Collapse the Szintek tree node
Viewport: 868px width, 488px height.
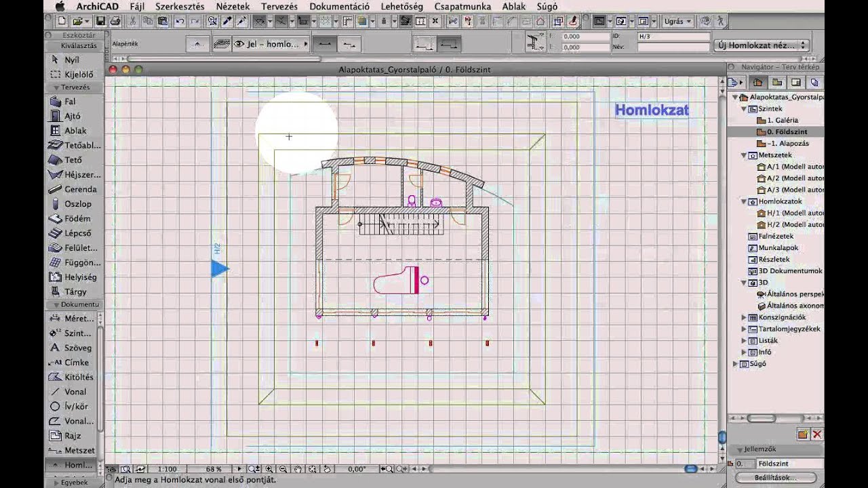744,108
